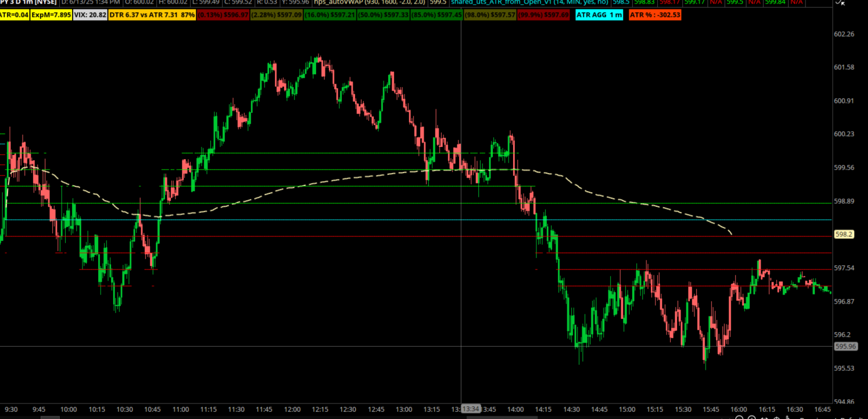Open chart settings wrench icon at top right

[x=840, y=2]
